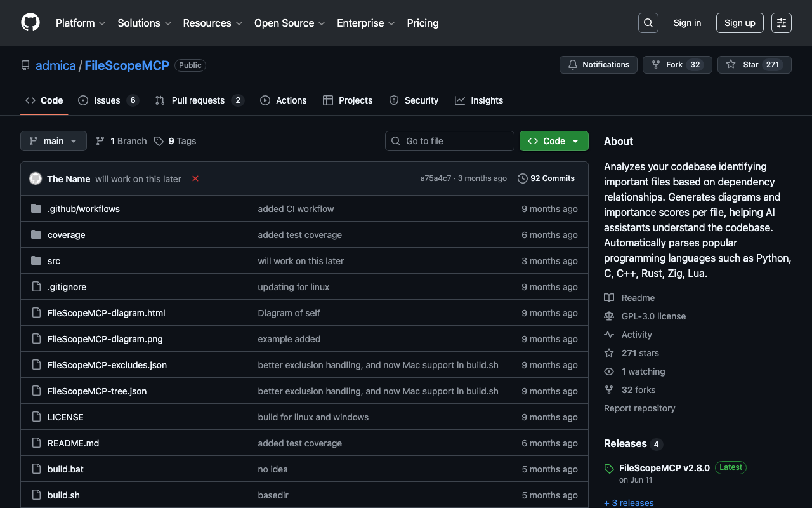This screenshot has height=508, width=812.
Task: Open the appearance settings sliders icon
Action: (781, 23)
